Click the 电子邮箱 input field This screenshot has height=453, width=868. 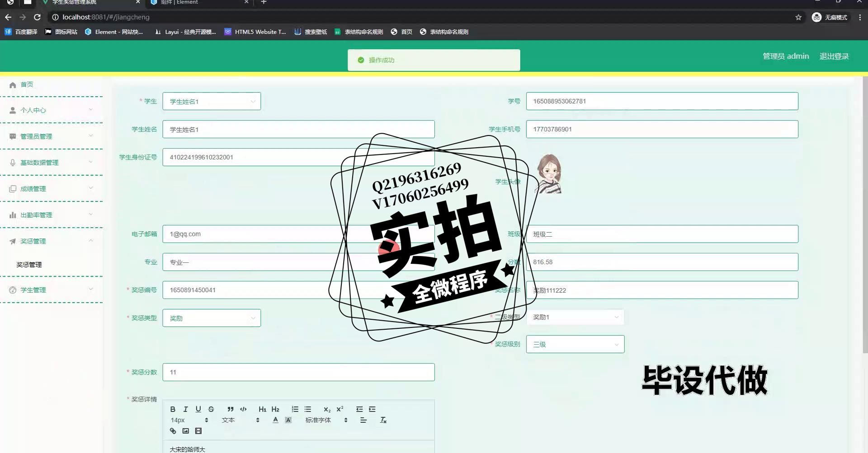(298, 234)
